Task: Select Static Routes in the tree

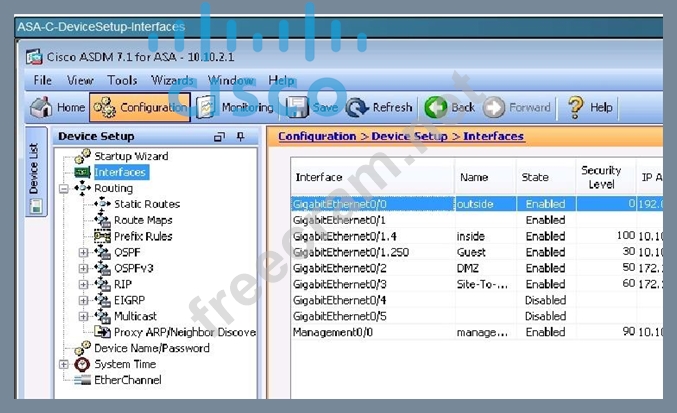Action: coord(147,204)
